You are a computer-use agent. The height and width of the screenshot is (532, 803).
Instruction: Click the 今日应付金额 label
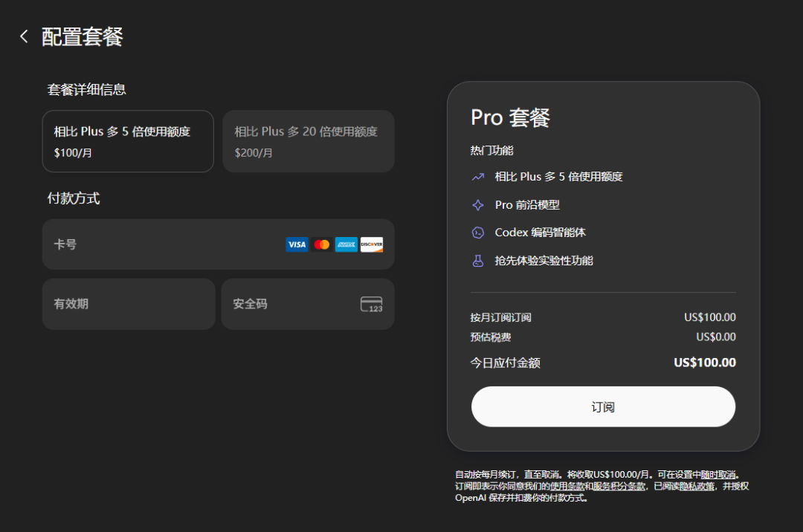505,363
